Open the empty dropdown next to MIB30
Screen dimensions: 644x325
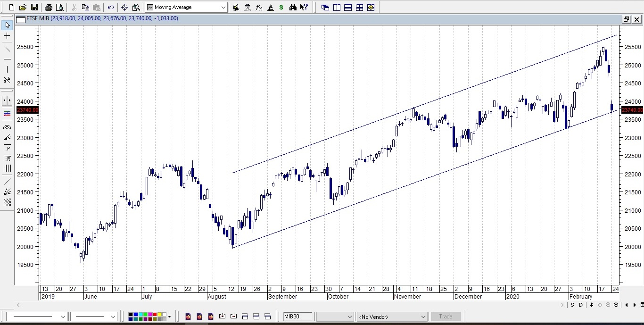click(x=335, y=317)
